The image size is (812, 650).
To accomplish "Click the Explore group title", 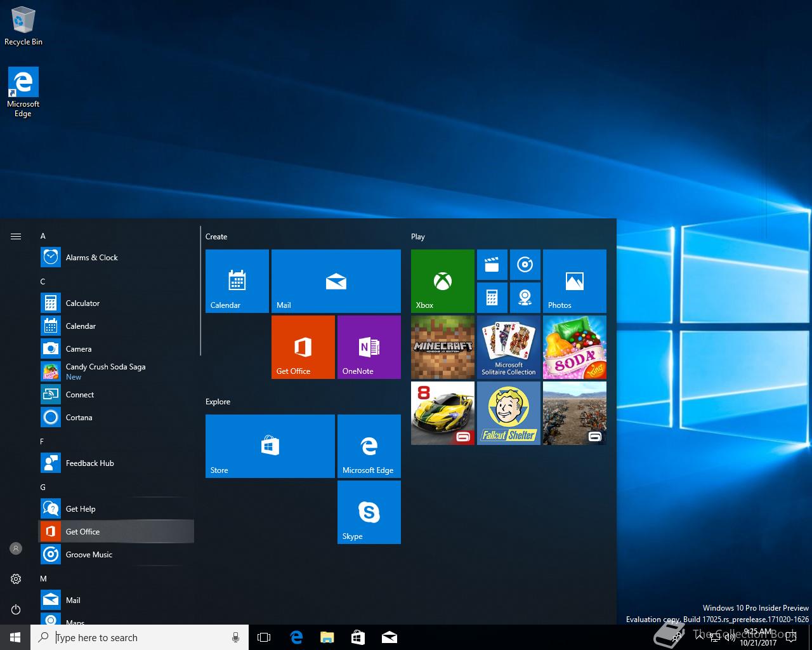I will click(x=218, y=402).
